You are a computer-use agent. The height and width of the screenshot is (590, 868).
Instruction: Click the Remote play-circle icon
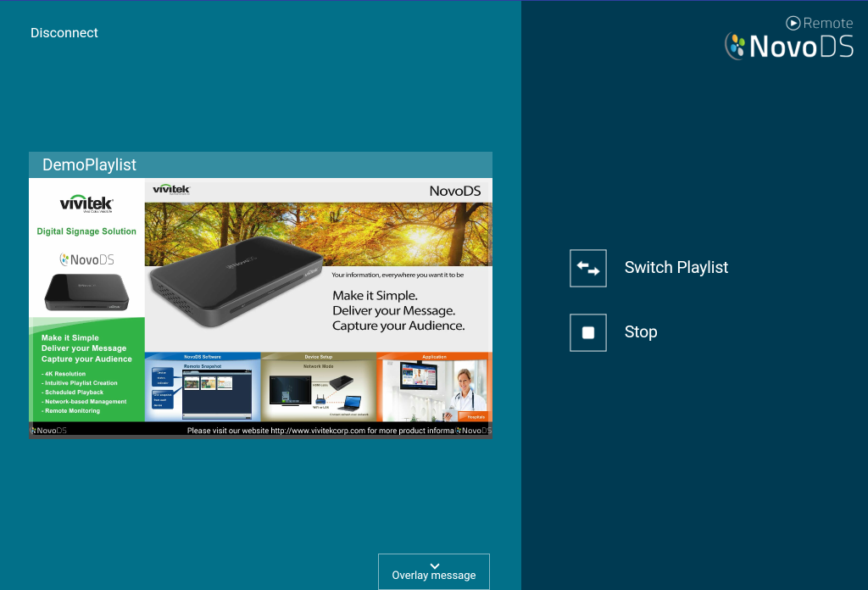tap(793, 23)
